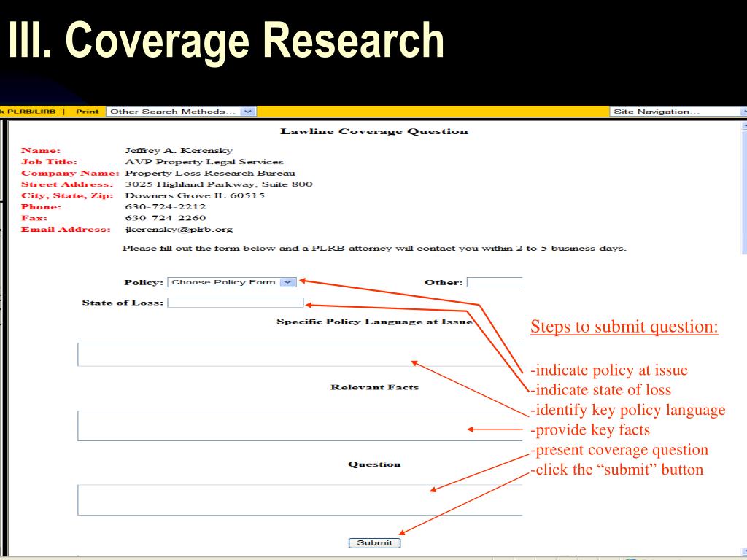The width and height of the screenshot is (747, 560).
Task: Click the red Email Address: label
Action: (x=66, y=230)
